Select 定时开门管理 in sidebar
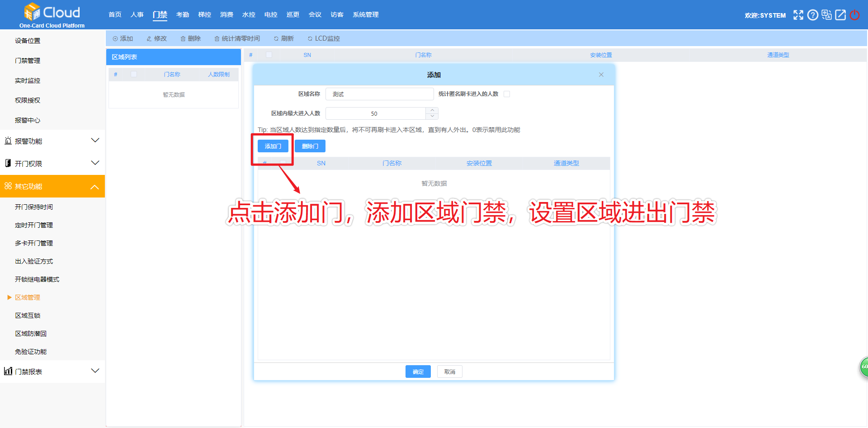This screenshot has width=868, height=428. (x=34, y=225)
